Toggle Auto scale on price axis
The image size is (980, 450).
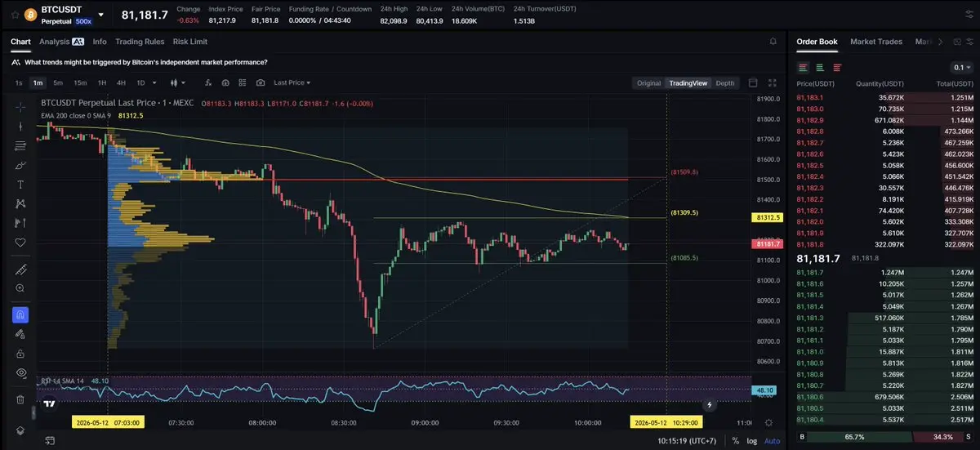tap(772, 441)
